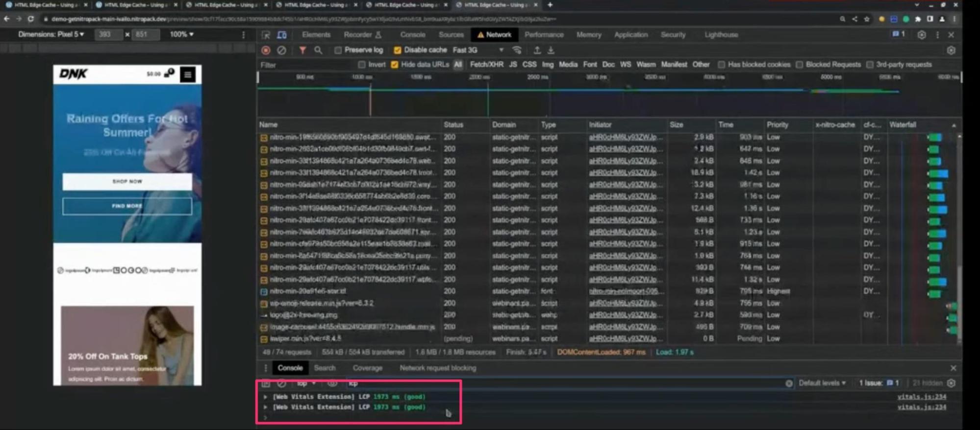The height and width of the screenshot is (430, 980).
Task: Clear the network log
Action: click(x=281, y=50)
